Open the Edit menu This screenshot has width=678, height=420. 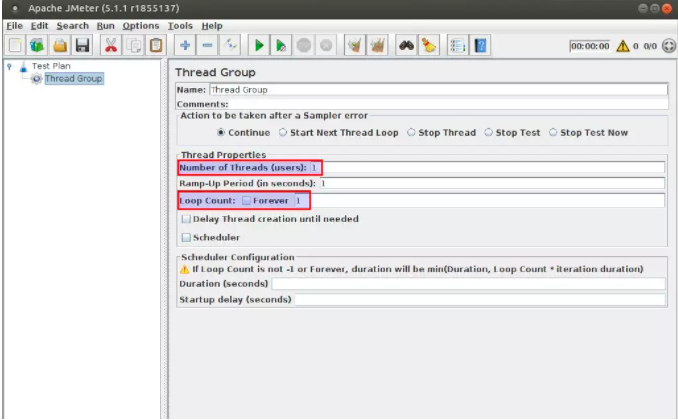(x=39, y=26)
